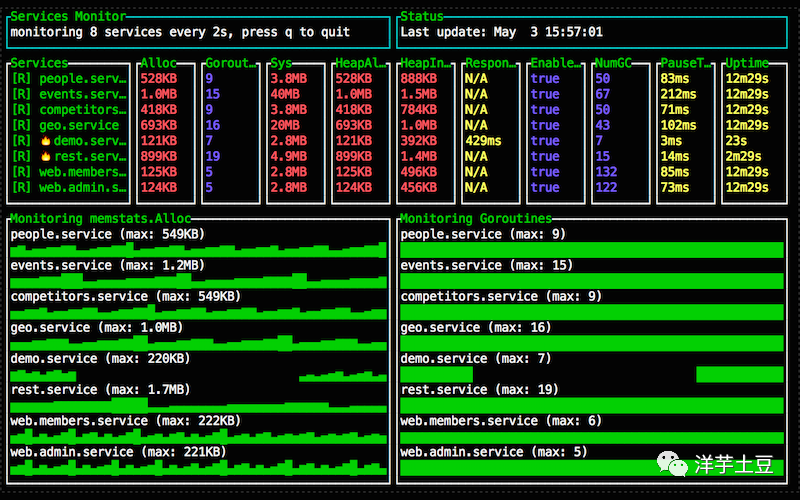This screenshot has height=500, width=800.
Task: Click the 693KB value in HeapAl column
Action: [x=354, y=126]
